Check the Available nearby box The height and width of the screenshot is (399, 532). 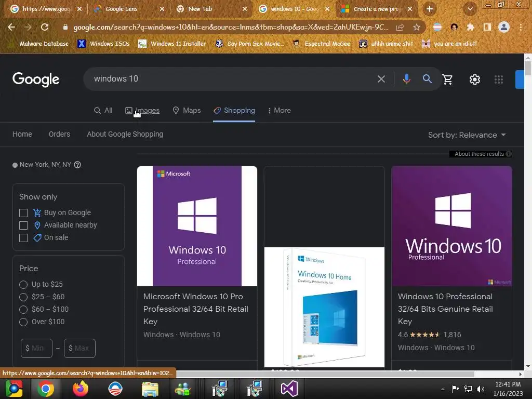click(x=23, y=225)
